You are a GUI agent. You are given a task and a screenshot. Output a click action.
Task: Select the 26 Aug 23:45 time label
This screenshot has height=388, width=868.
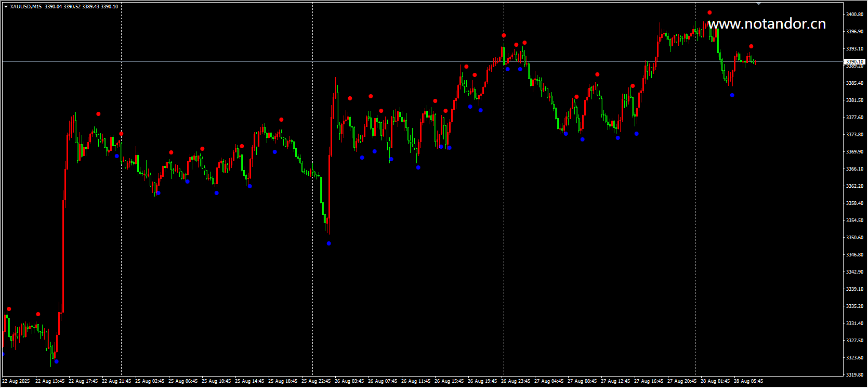(516, 381)
